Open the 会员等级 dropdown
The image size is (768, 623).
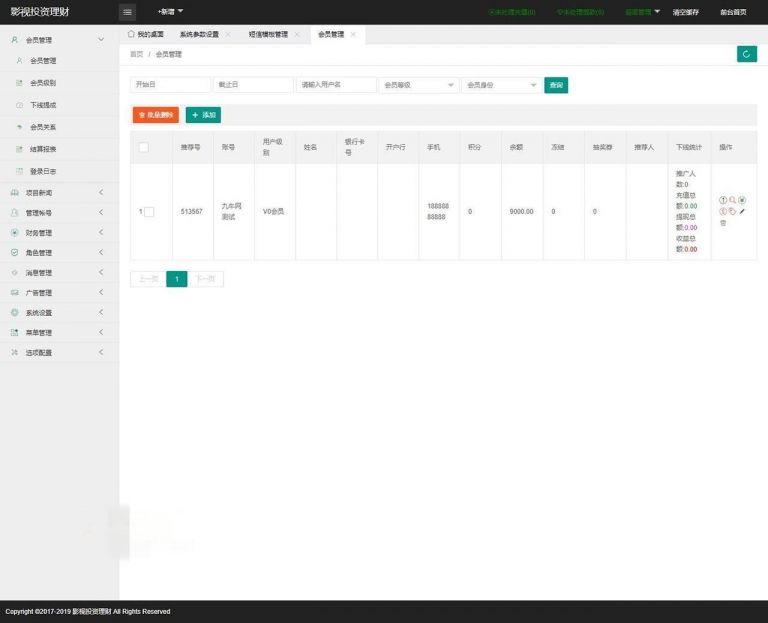pos(418,85)
